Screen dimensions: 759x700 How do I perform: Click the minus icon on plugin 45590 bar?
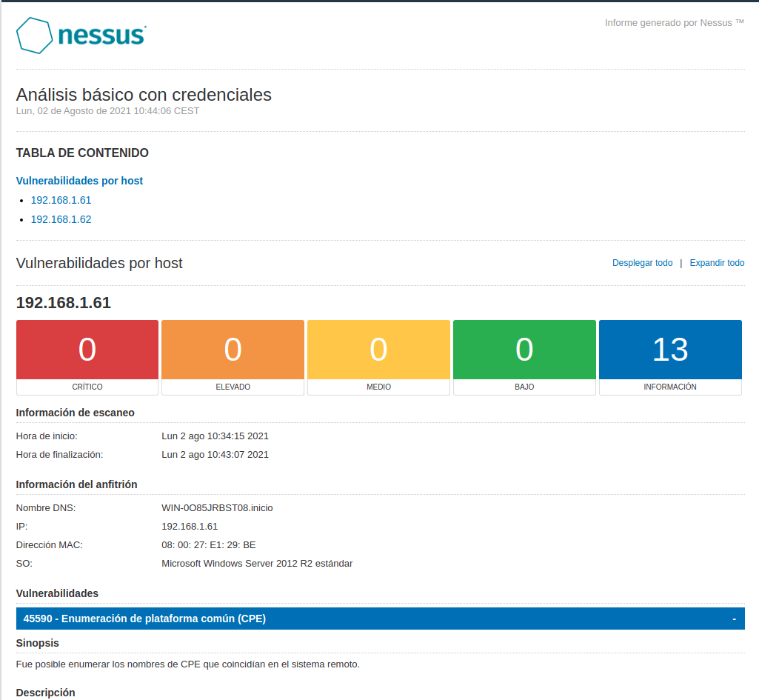pos(735,619)
